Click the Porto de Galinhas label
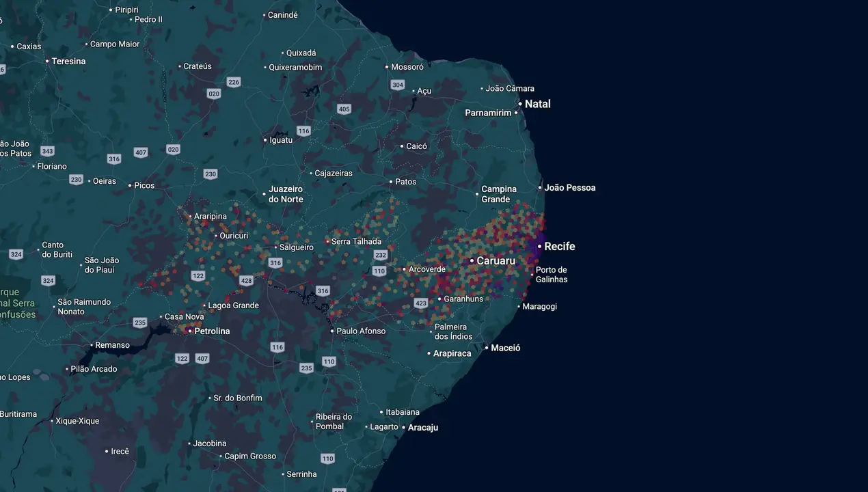 552,275
